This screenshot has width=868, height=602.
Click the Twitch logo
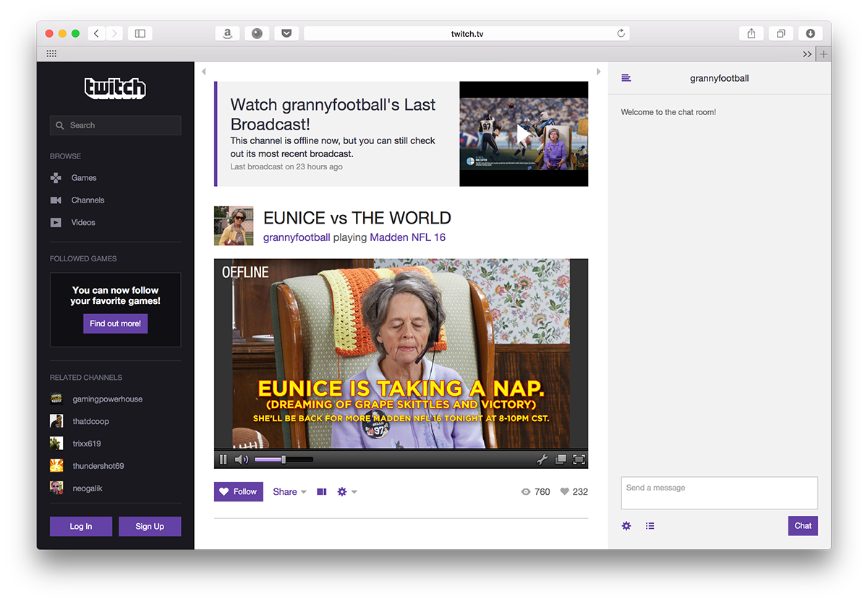point(115,88)
